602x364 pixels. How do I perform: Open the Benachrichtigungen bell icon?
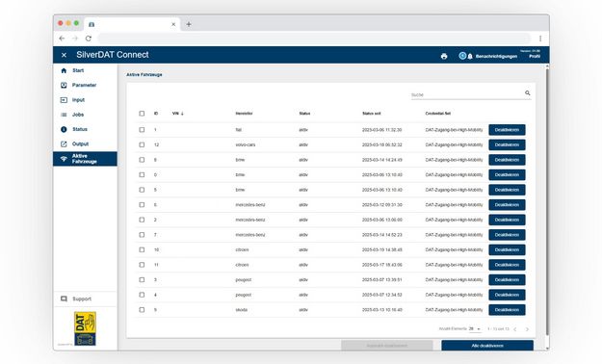point(470,56)
